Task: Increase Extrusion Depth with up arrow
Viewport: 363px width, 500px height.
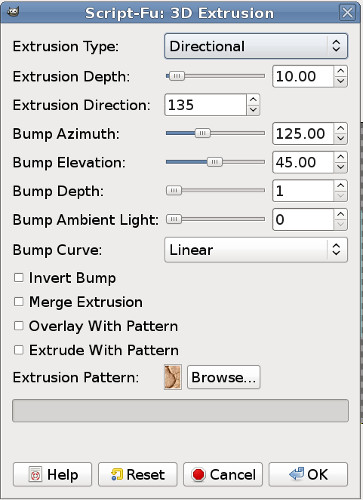Action: (340, 71)
